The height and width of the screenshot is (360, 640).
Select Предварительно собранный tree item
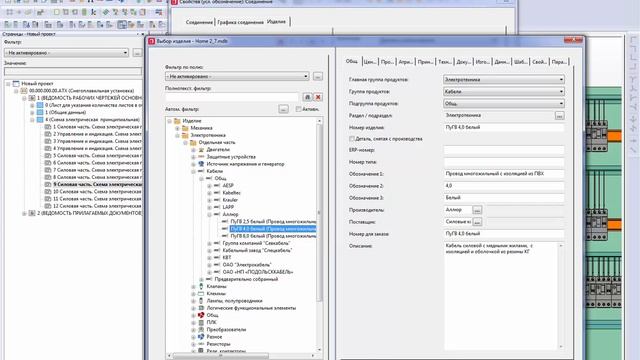click(x=246, y=279)
